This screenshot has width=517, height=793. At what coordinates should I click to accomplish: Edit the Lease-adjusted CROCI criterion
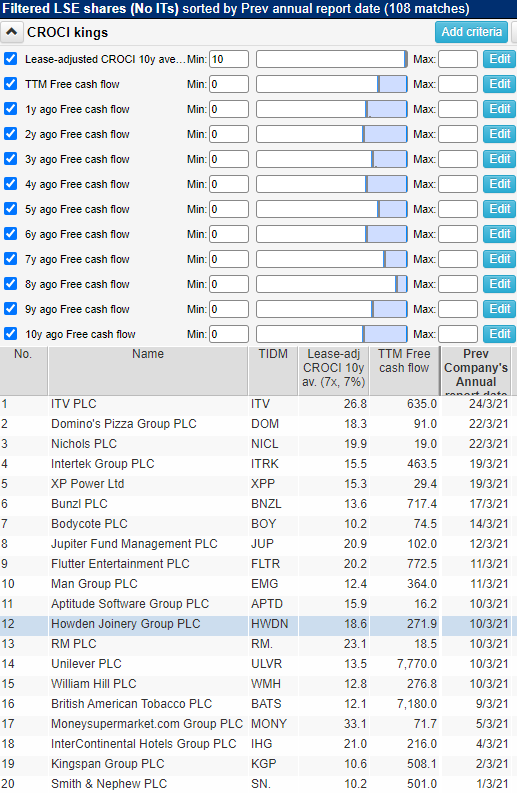(499, 59)
